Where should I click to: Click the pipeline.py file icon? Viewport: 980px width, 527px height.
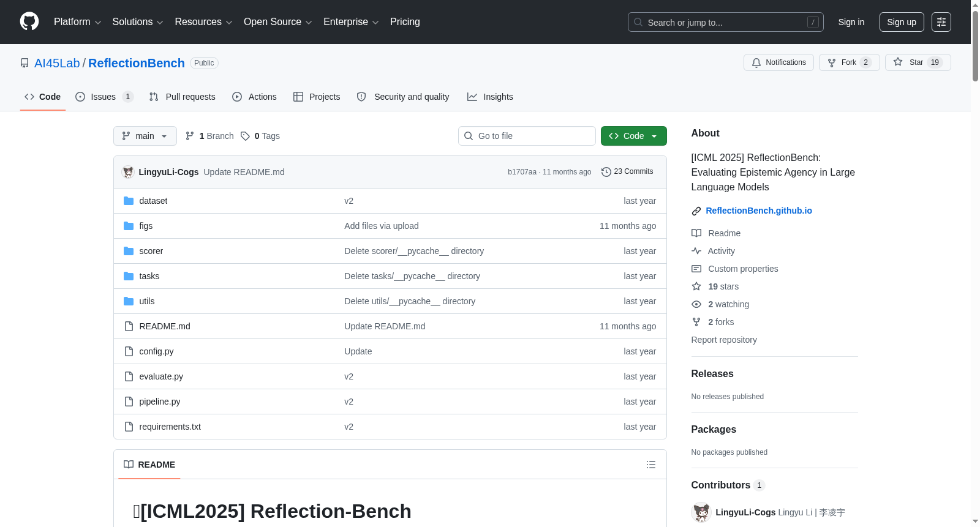[129, 402]
